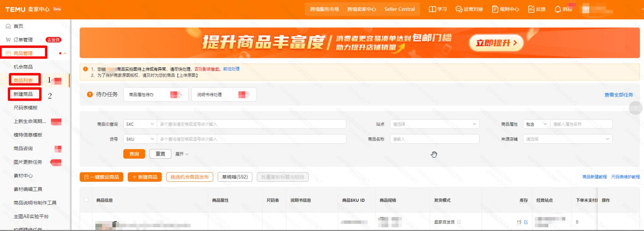Select 新建商品 in the sidebar menu
This screenshot has width=644, height=231.
tap(23, 94)
